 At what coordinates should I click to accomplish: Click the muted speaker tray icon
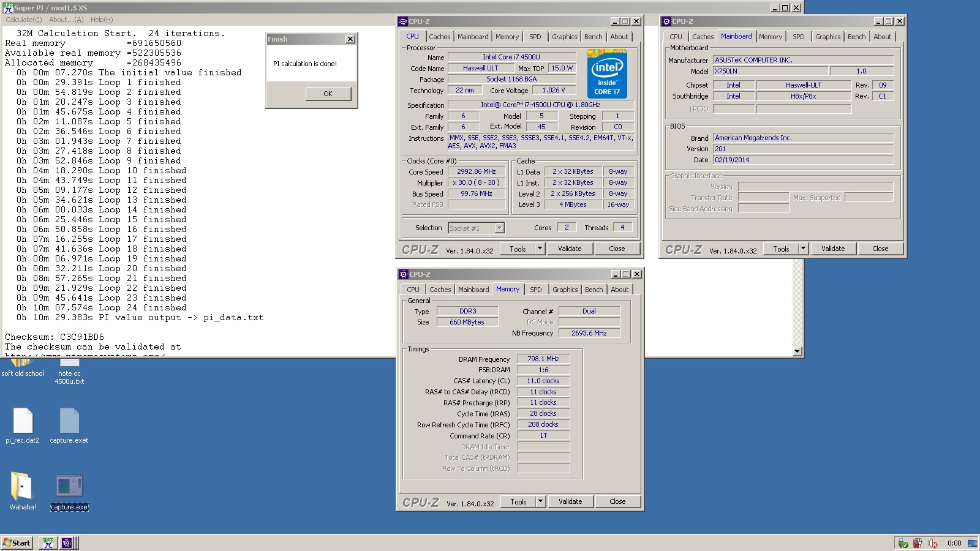click(x=933, y=543)
